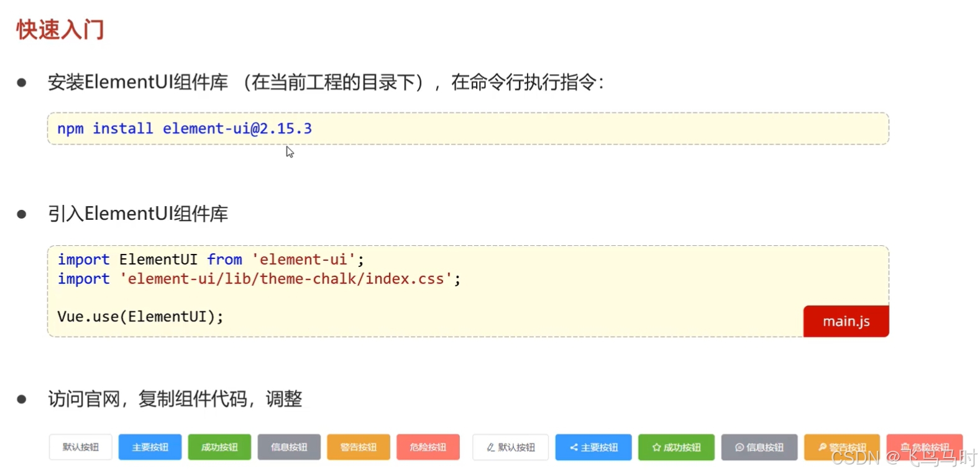This screenshot has width=980, height=475.
Task: Click the chat icon on the gray 信息按钮 button
Action: click(x=740, y=448)
